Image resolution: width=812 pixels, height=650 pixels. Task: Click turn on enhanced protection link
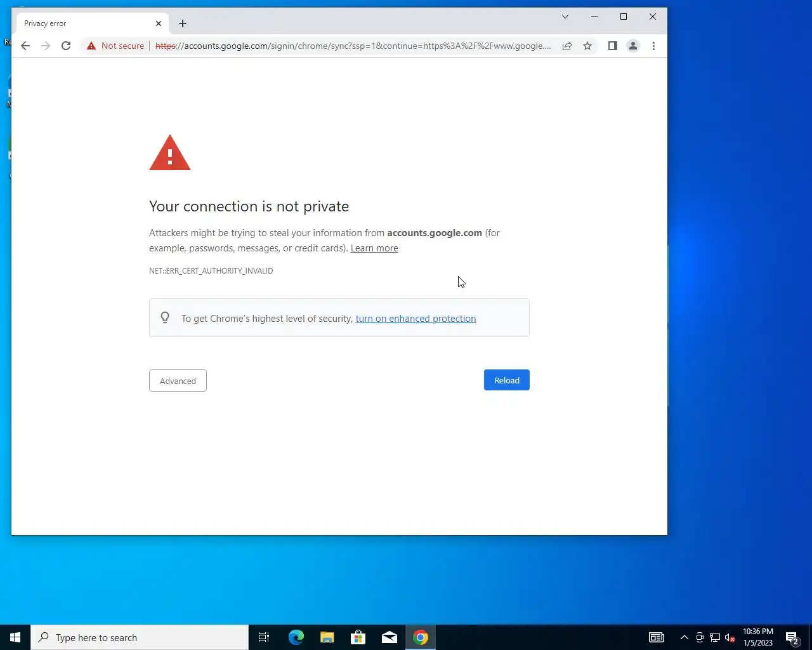pyautogui.click(x=416, y=319)
